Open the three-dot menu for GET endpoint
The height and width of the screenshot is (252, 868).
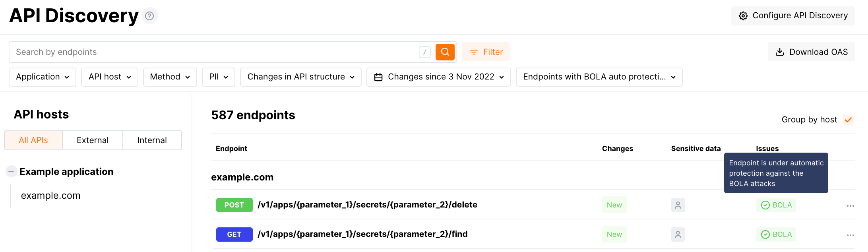851,235
